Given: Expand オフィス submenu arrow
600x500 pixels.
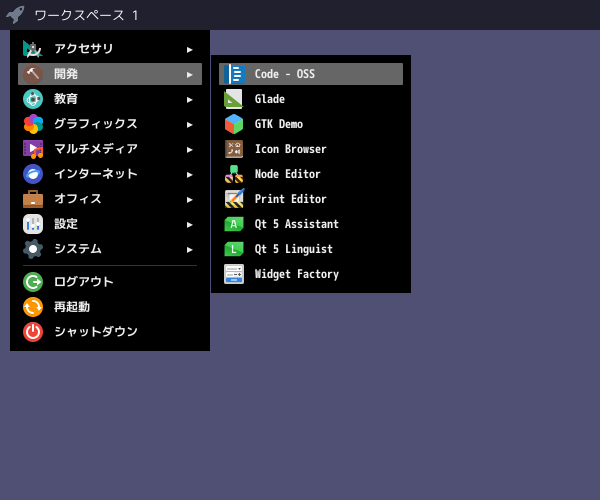Looking at the screenshot, I should point(189,200).
